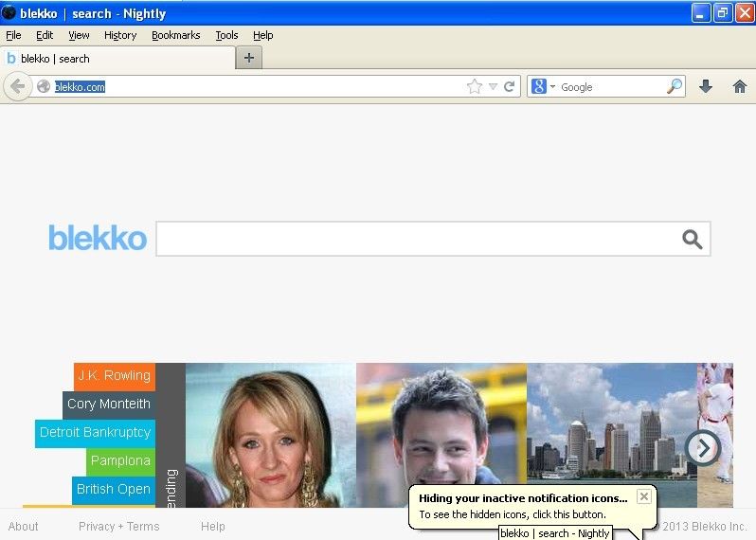Open the Bookmarks menu
The image size is (756, 540).
[x=175, y=35]
